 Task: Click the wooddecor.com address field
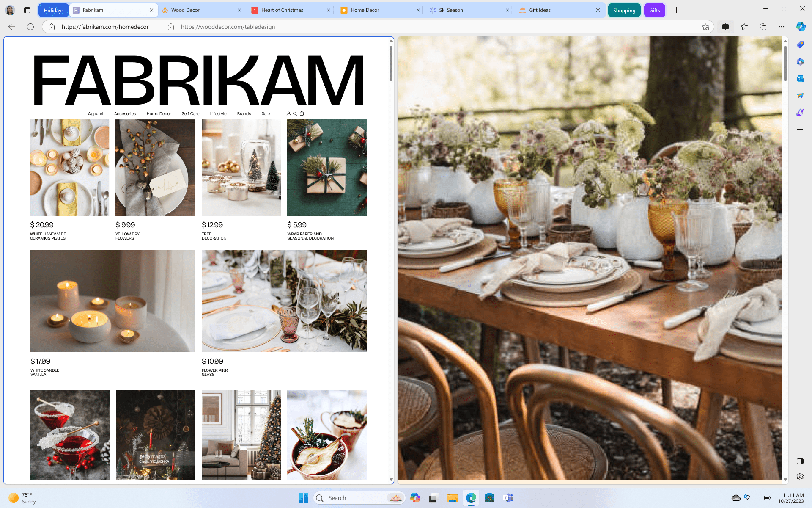pos(228,27)
